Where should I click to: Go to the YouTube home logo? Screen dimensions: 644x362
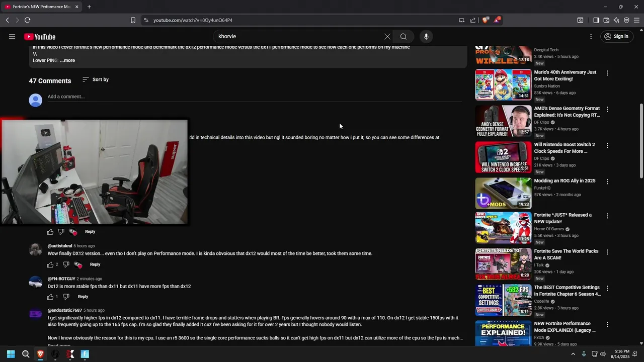coord(39,37)
